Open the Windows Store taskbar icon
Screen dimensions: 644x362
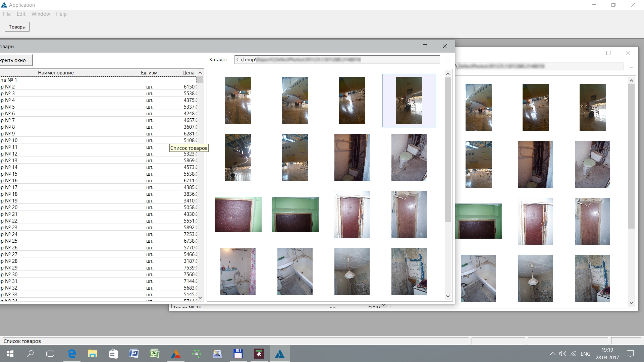pyautogui.click(x=113, y=354)
